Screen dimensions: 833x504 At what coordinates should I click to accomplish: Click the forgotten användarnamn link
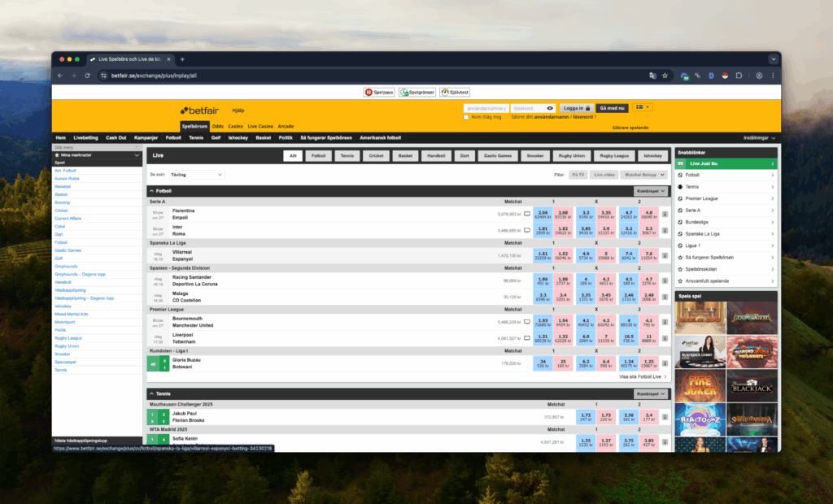click(552, 117)
